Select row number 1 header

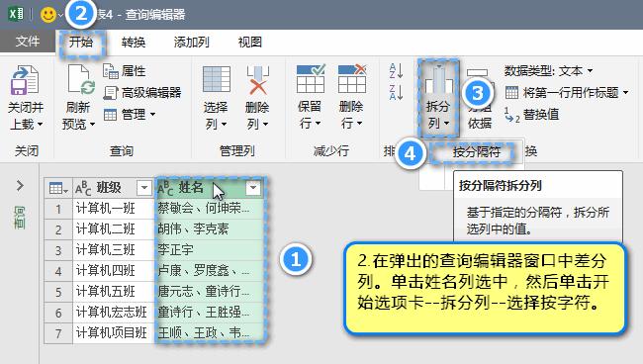click(x=58, y=209)
